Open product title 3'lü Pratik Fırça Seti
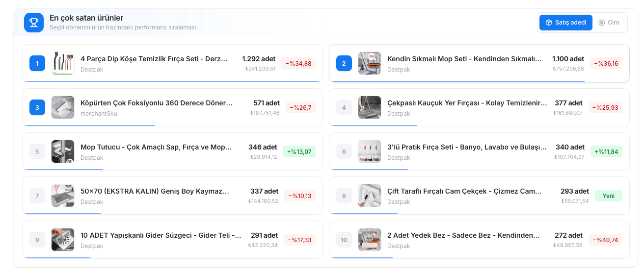 [x=467, y=147]
